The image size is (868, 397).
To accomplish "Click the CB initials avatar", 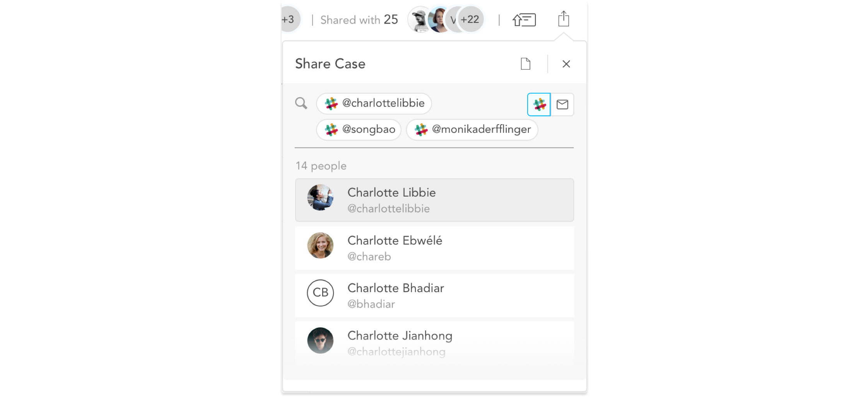I will coord(320,293).
